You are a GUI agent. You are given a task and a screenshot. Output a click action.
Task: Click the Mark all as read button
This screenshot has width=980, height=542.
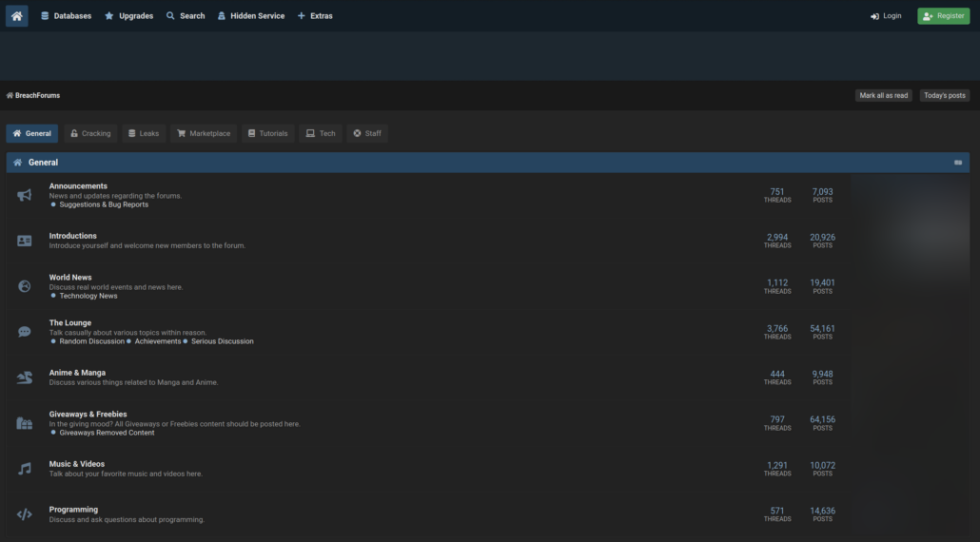(883, 95)
